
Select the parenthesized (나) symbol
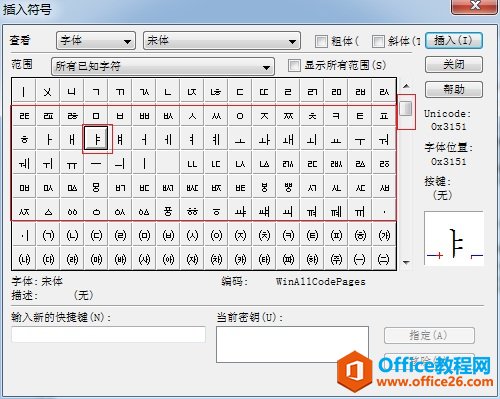pos(24,260)
